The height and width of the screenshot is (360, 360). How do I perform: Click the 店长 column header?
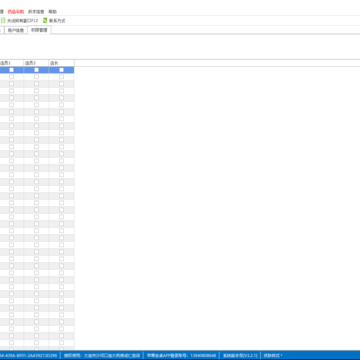61,63
